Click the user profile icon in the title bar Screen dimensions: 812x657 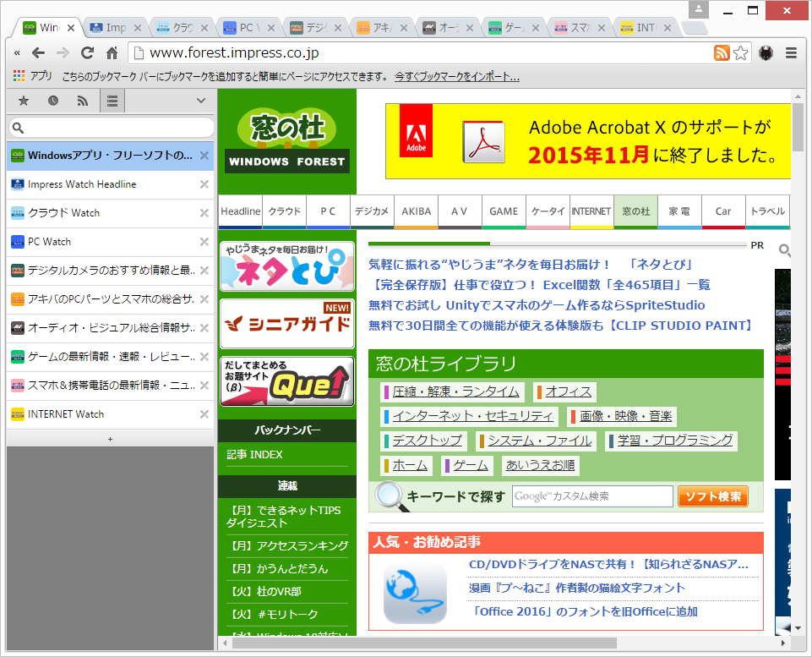(x=698, y=10)
